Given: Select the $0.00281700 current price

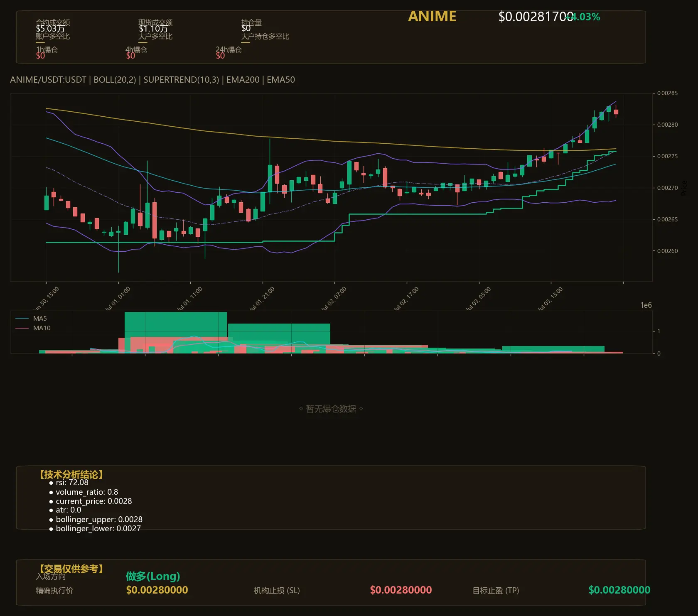Looking at the screenshot, I should tap(536, 17).
